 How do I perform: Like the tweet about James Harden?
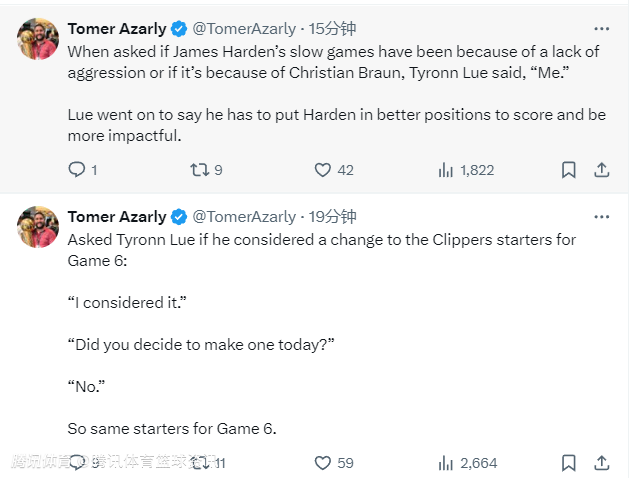pyautogui.click(x=323, y=170)
